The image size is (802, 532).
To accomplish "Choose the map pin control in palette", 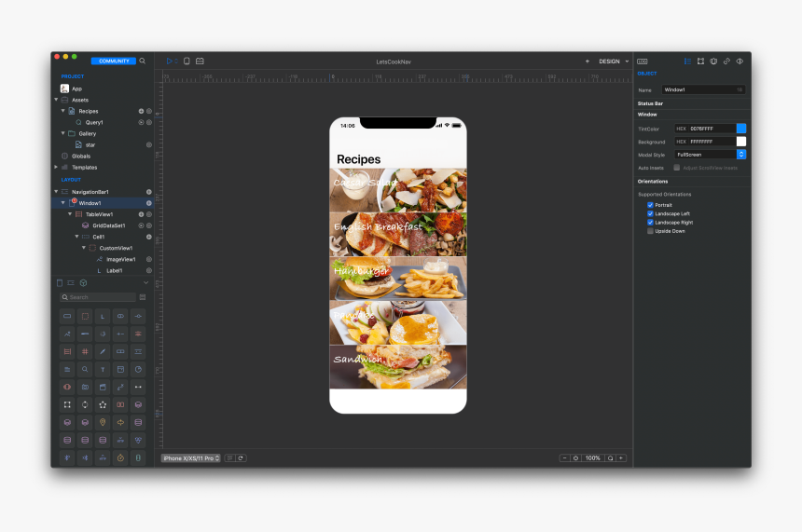I will 103,423.
